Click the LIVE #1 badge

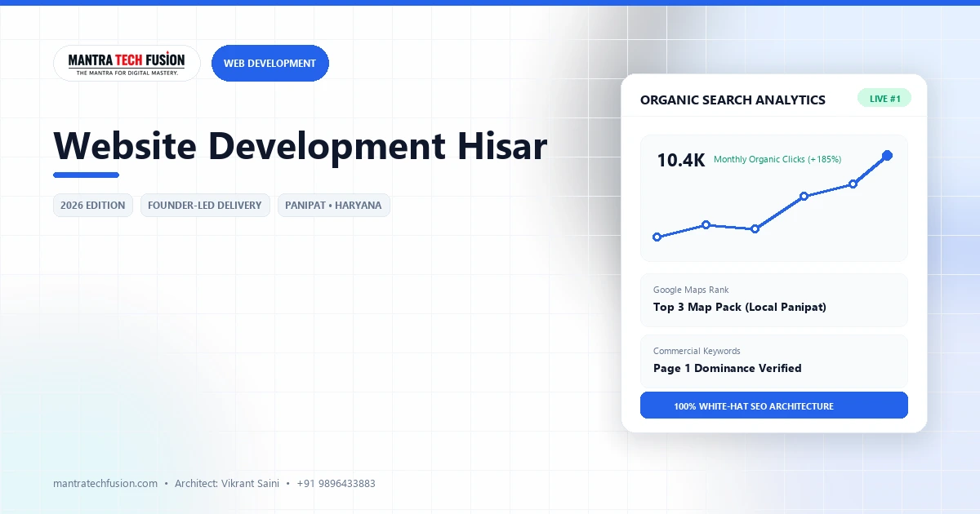884,99
